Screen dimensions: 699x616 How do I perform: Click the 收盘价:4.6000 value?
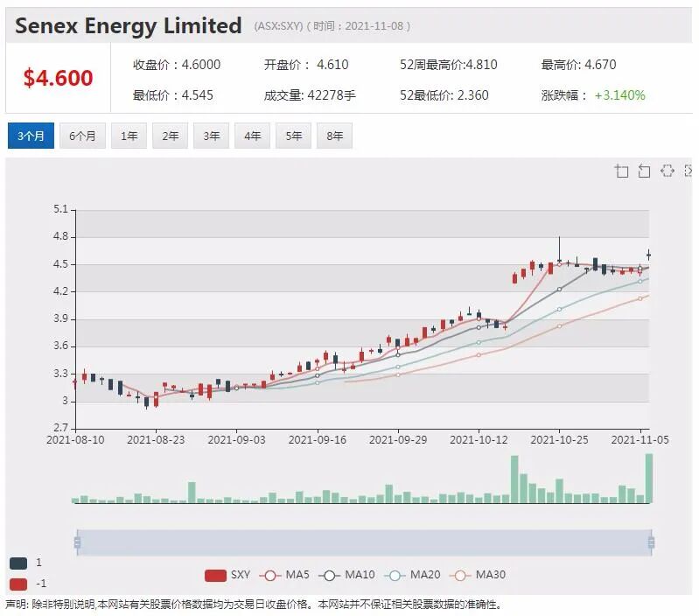click(177, 65)
